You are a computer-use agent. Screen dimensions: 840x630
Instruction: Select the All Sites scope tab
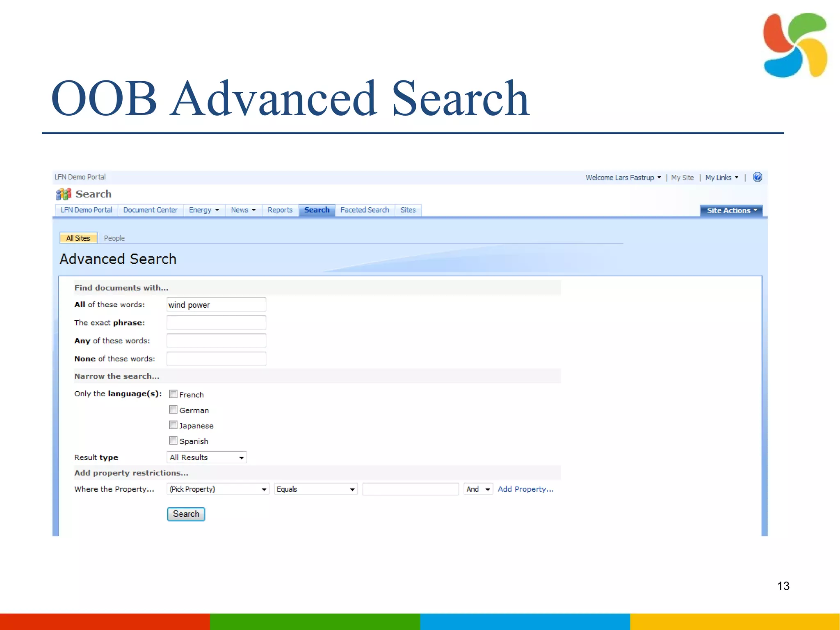click(78, 238)
